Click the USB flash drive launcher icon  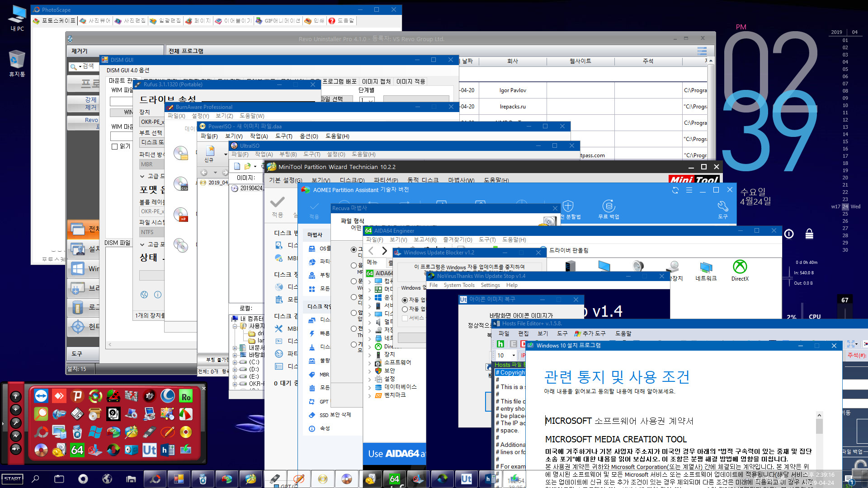coord(150,432)
